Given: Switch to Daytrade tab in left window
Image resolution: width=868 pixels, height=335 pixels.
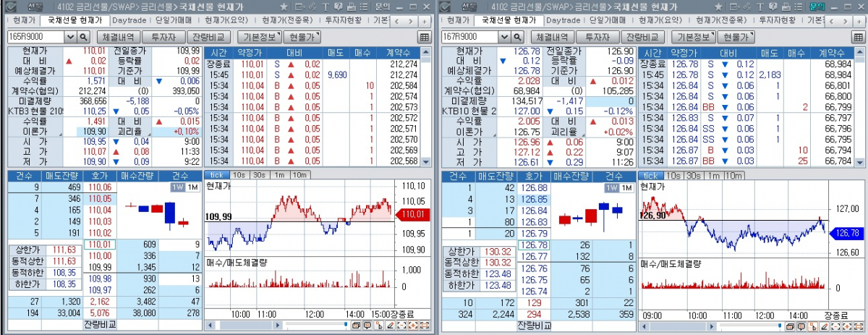Looking at the screenshot, I should pos(129,21).
